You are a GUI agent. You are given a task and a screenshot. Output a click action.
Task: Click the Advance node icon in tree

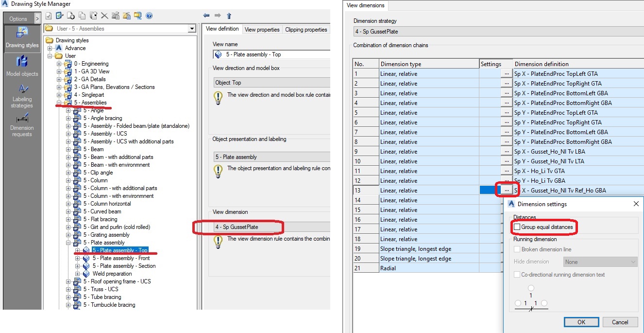[59, 48]
